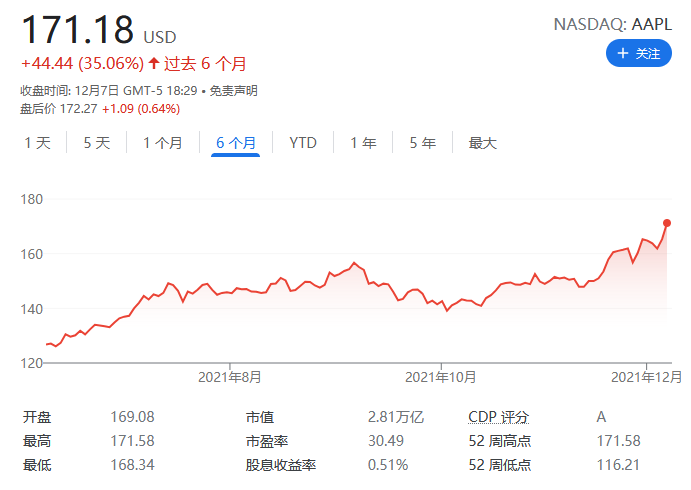Image resolution: width=691 pixels, height=490 pixels.
Task: Select the 1 天 time range tab
Action: [38, 143]
